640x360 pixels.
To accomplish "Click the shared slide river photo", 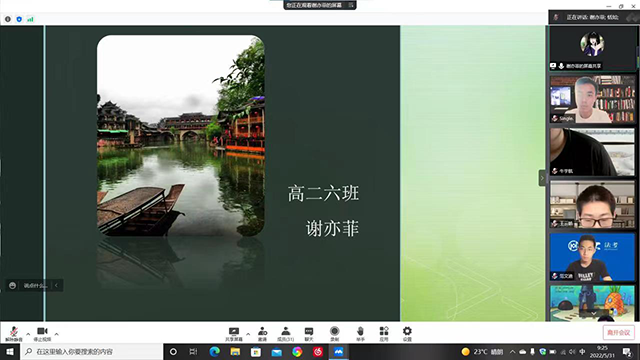I will (181, 136).
